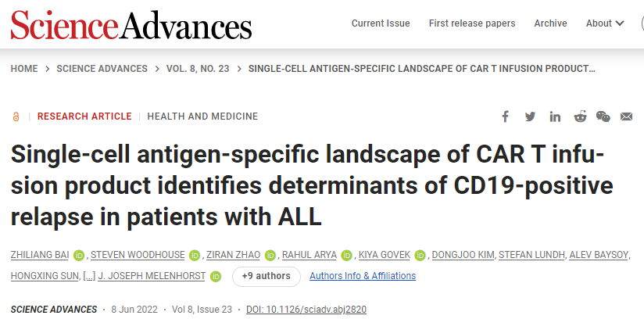This screenshot has width=644, height=319.
Task: Open Zhiliang Bai's ORCID iD icon
Action: [79, 256]
